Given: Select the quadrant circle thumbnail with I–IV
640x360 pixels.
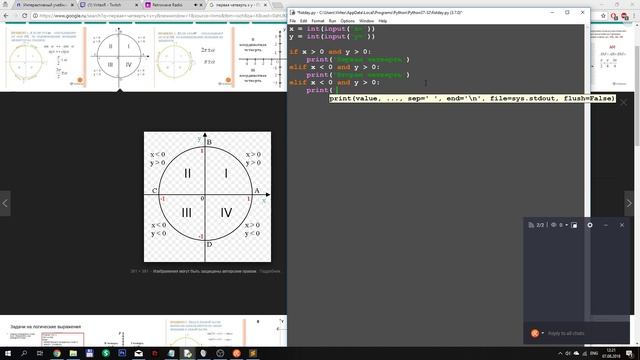Looking at the screenshot, I should (119, 56).
